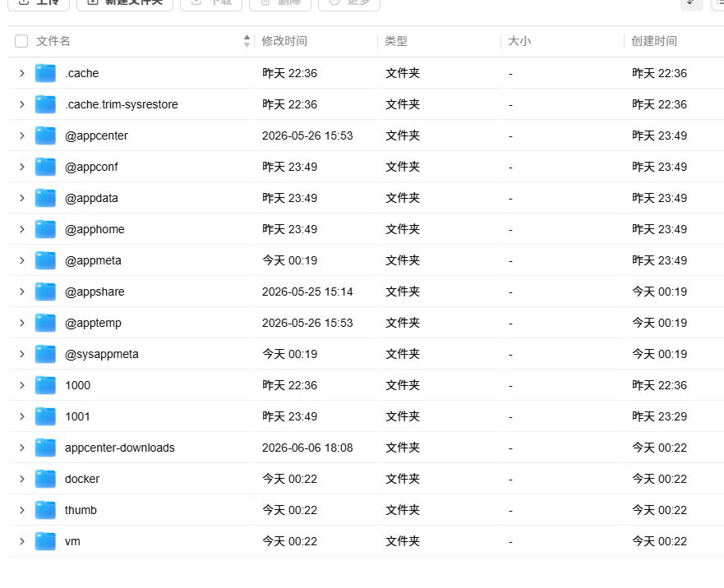The height and width of the screenshot is (588, 724).
Task: Click the docker folder icon
Action: click(45, 479)
